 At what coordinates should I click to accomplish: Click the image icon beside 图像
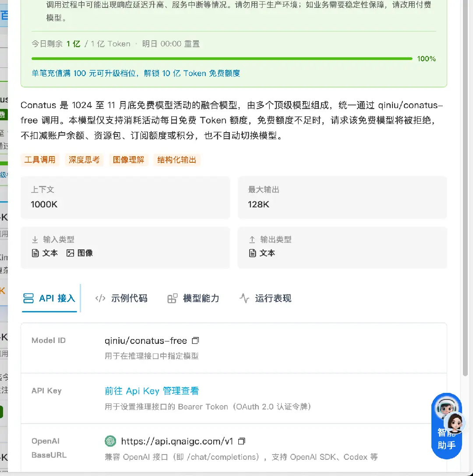[70, 253]
